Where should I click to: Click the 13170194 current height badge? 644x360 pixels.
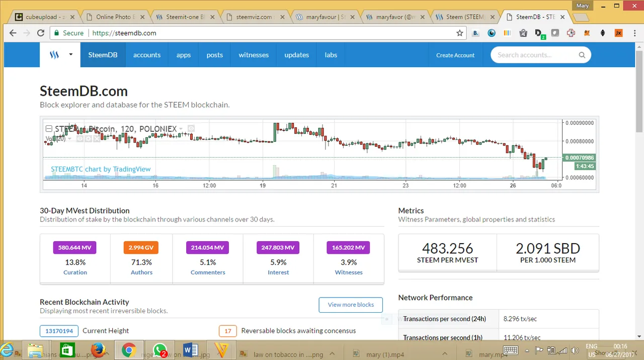[x=59, y=331]
